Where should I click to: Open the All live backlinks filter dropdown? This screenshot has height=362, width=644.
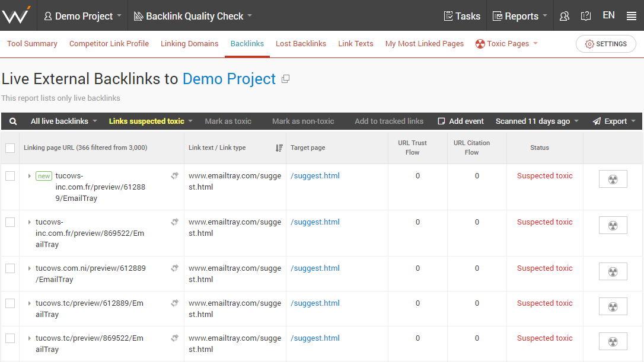coord(63,121)
